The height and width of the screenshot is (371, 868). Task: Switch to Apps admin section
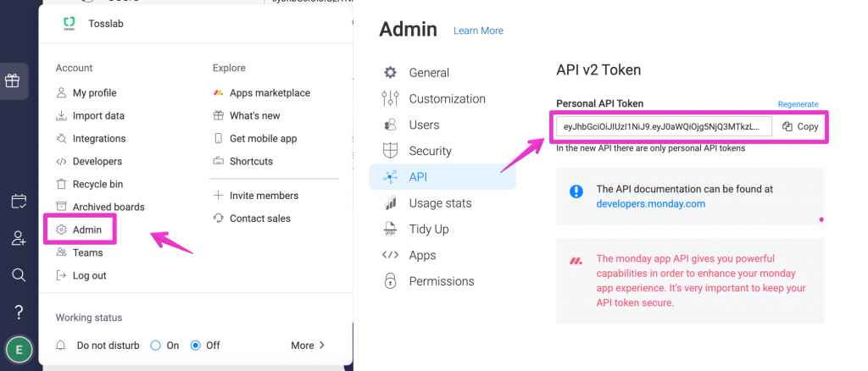click(422, 255)
